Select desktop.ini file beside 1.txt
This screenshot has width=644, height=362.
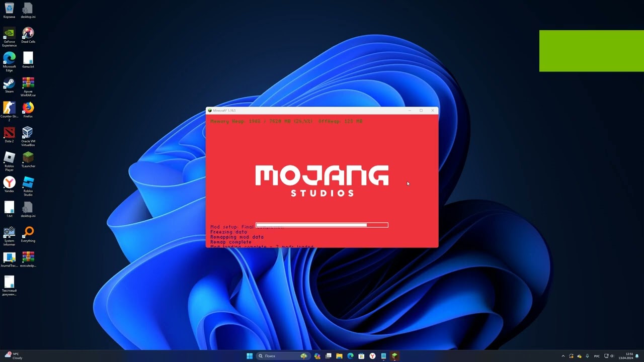[x=28, y=210]
